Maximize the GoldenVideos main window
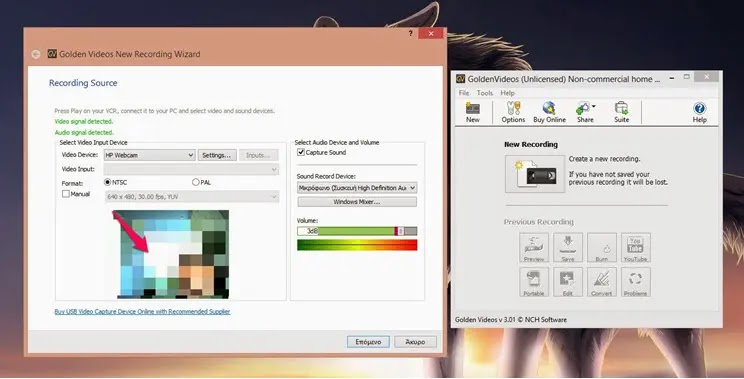Screen dimensions: 744x379 (x=686, y=77)
